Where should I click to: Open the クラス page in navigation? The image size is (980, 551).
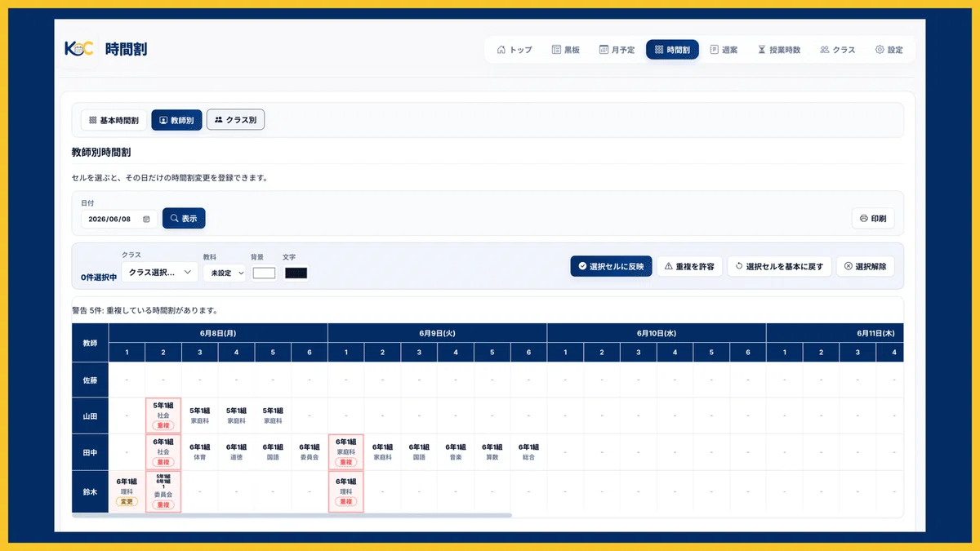click(838, 50)
